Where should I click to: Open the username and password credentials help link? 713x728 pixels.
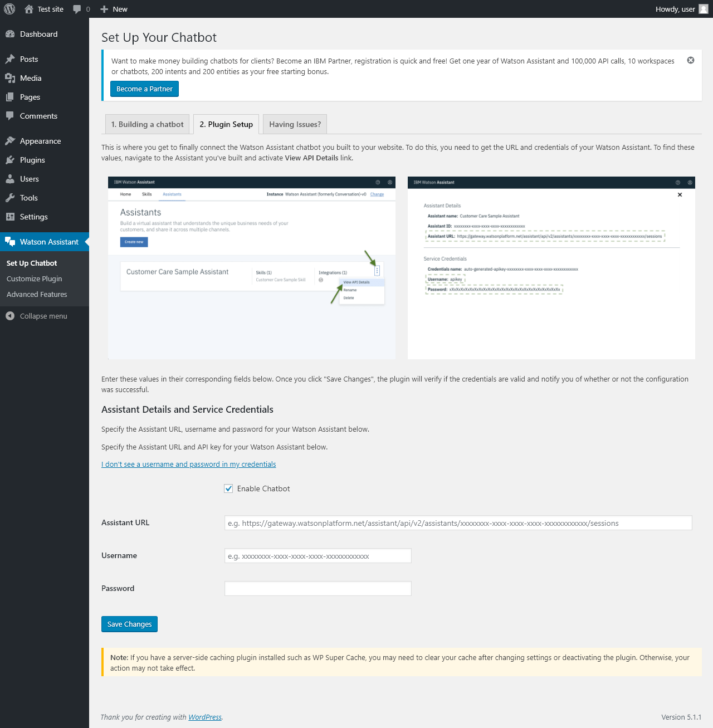click(x=189, y=464)
